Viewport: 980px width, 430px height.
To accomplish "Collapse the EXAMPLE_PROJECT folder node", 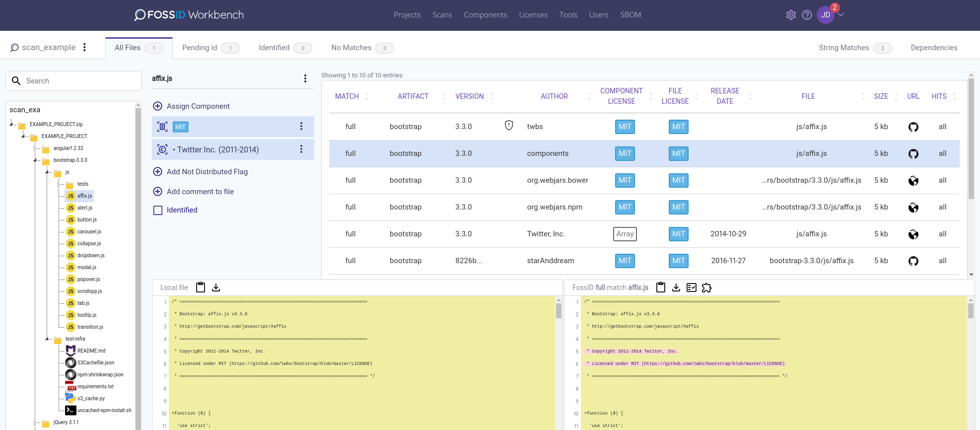I will (24, 136).
